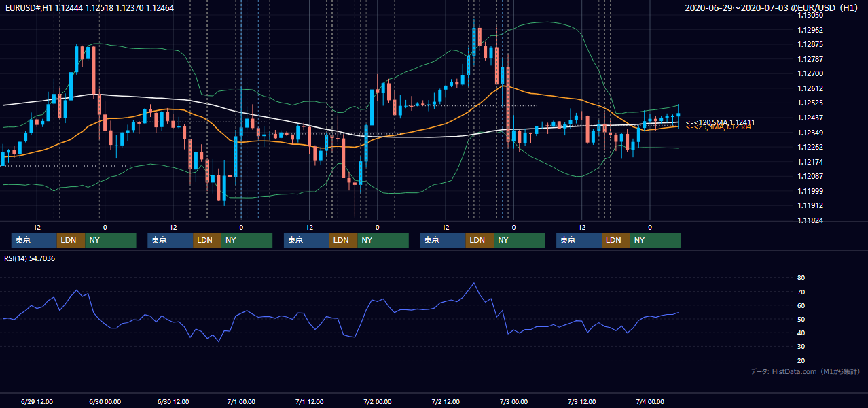
Task: Click RSI level label 60
Action: click(801, 305)
